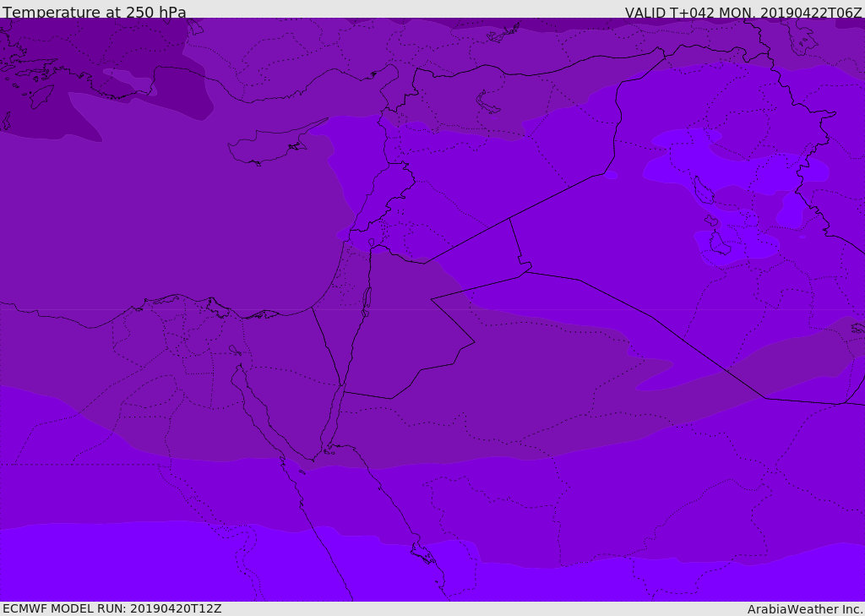Click the 'Temperature at 250 hPa' title text

[x=95, y=12]
